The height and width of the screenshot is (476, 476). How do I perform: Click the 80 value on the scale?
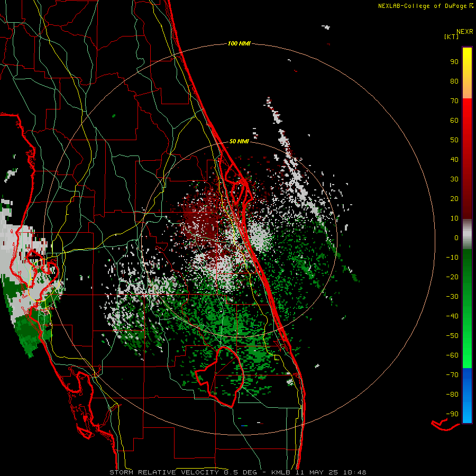454,81
